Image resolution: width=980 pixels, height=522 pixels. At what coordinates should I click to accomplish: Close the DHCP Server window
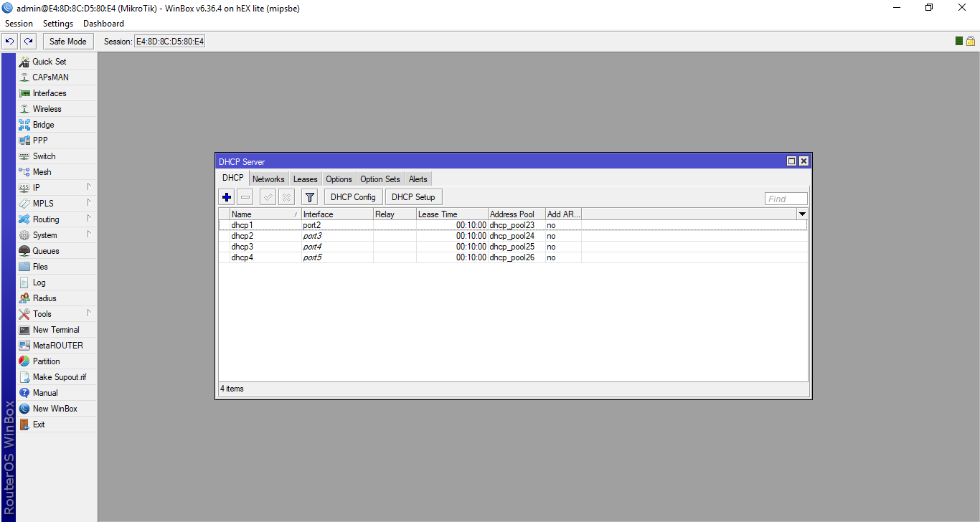point(804,161)
